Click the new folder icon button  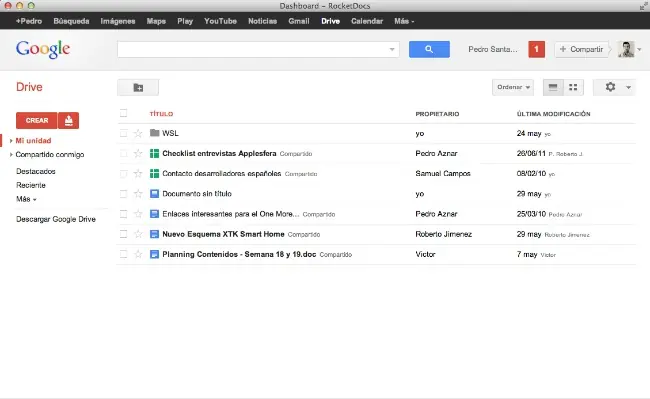[x=138, y=87]
